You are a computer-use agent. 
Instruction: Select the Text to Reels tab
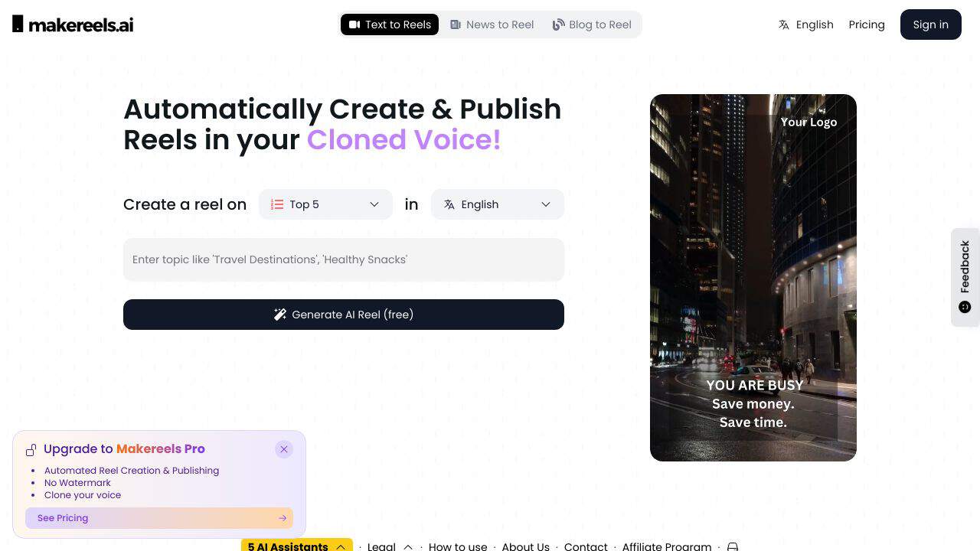pos(390,24)
